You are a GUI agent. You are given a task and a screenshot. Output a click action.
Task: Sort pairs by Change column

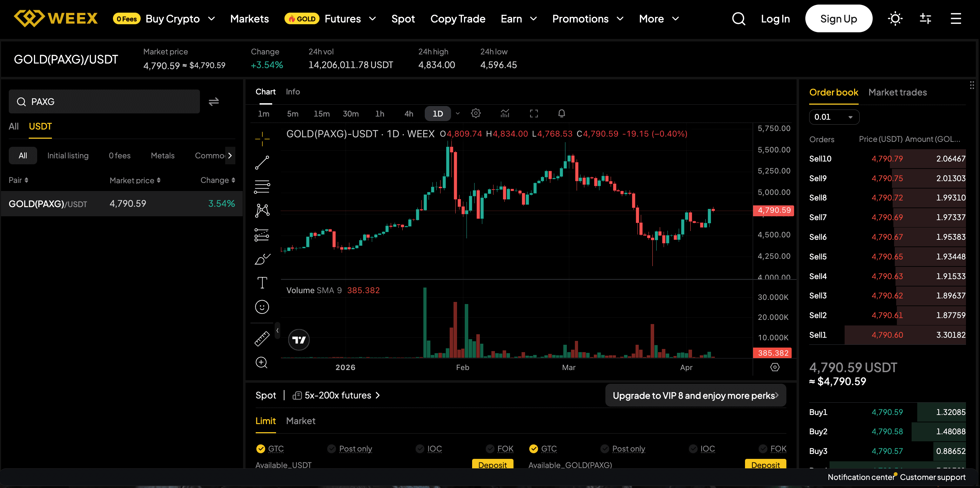pyautogui.click(x=217, y=180)
